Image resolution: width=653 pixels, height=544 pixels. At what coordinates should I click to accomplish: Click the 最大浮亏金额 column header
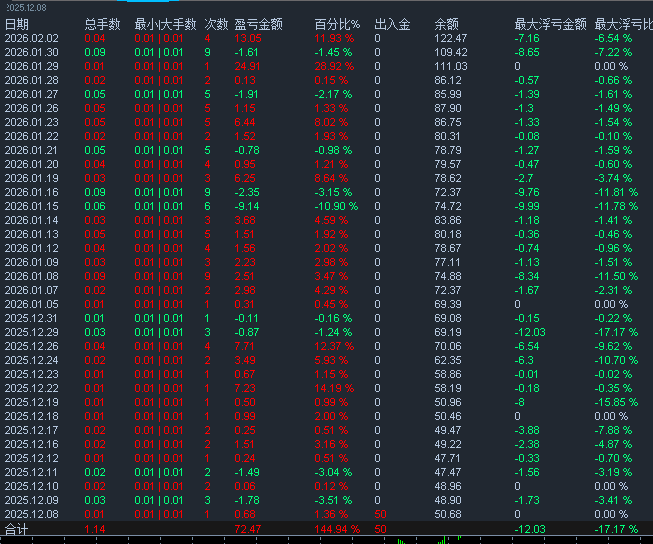coord(550,23)
